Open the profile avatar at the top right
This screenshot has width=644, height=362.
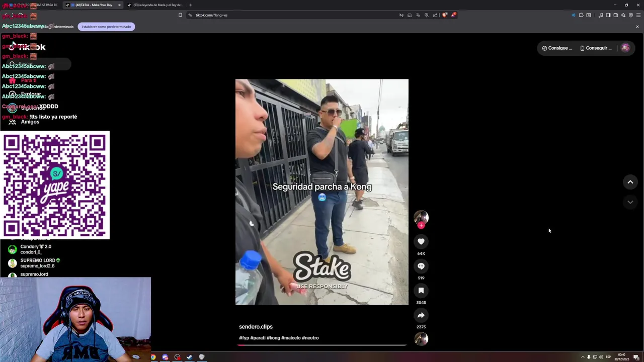[x=625, y=48]
